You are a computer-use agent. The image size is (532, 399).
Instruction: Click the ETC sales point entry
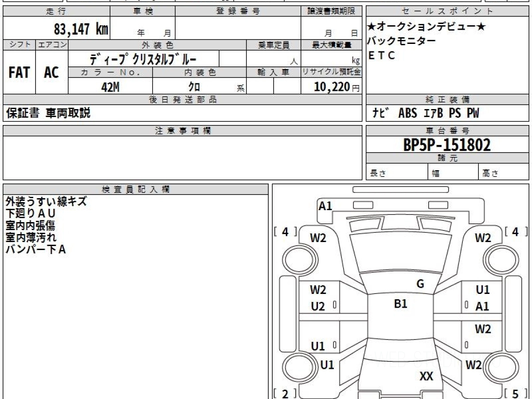[x=382, y=55]
